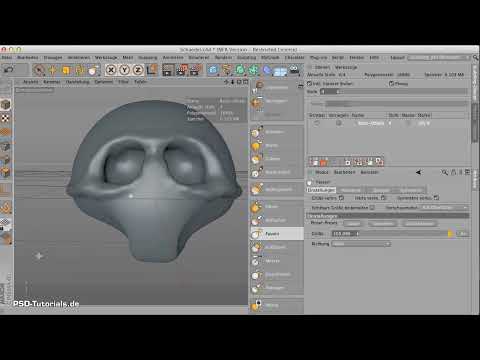The height and width of the screenshot is (360, 480).
Task: Open the Richtung dropdown
Action: (361, 244)
